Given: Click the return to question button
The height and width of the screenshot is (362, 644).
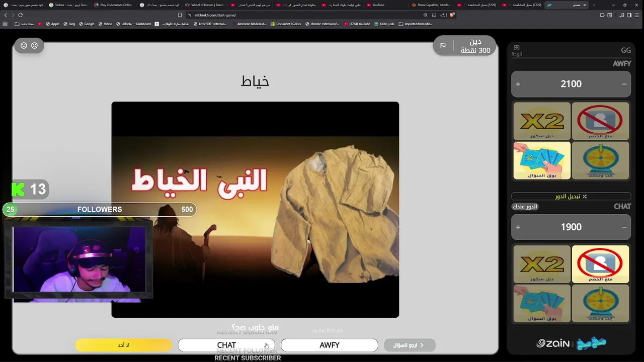Looking at the screenshot, I should click(410, 345).
